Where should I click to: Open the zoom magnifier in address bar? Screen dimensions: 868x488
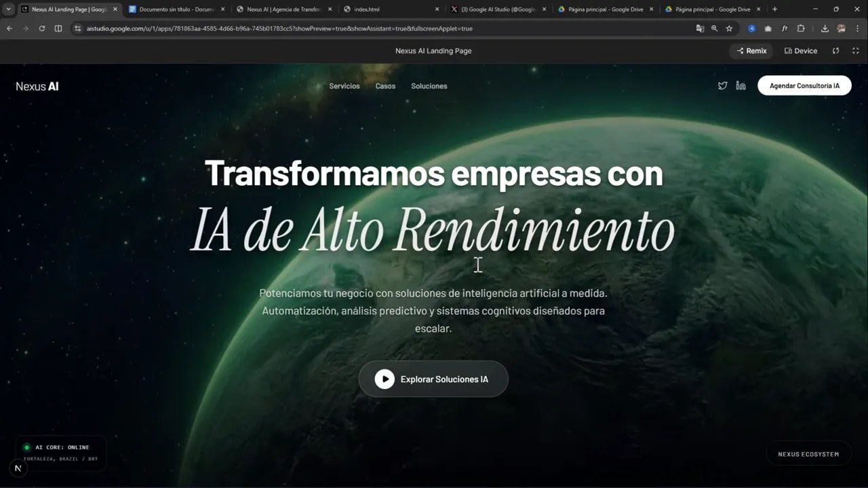(x=714, y=28)
